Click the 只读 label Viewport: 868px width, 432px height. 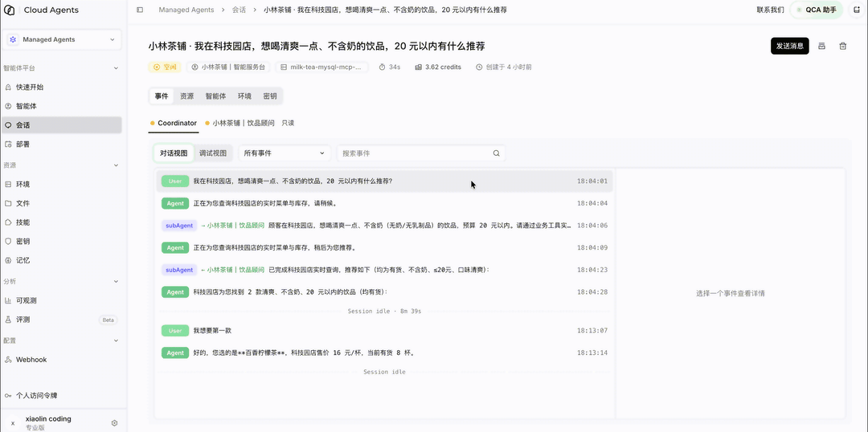(x=288, y=123)
